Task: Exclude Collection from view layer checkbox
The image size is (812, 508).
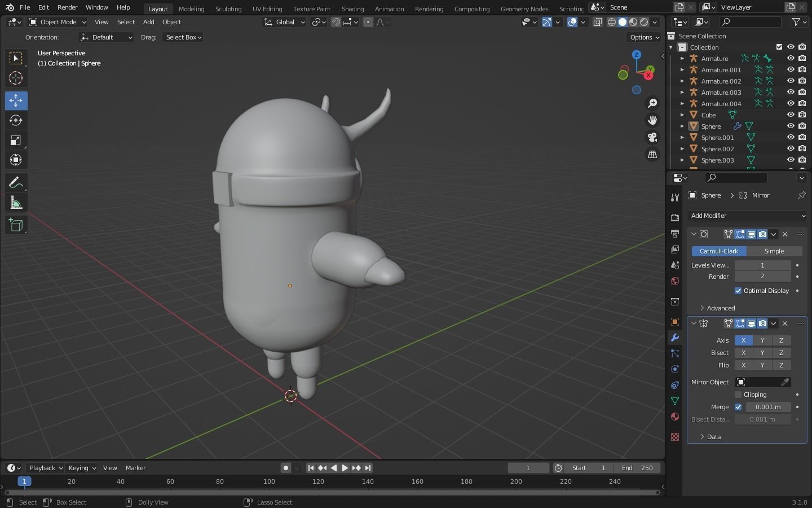Action: (779, 47)
